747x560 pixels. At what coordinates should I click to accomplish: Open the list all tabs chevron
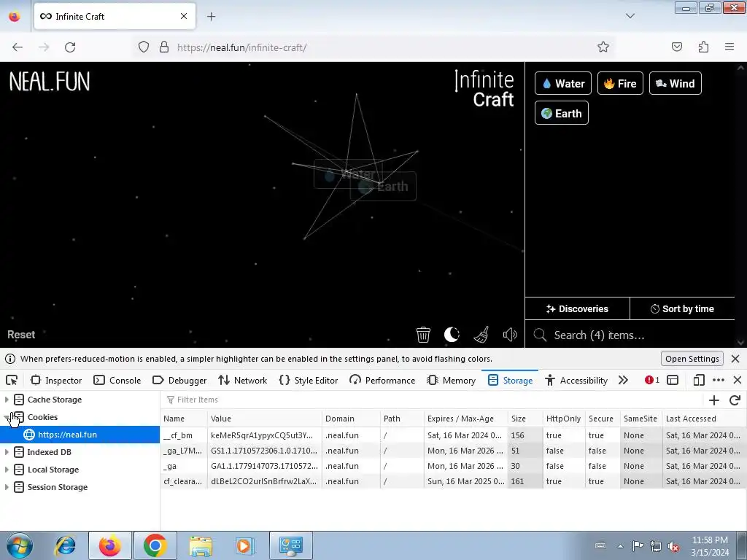(630, 16)
